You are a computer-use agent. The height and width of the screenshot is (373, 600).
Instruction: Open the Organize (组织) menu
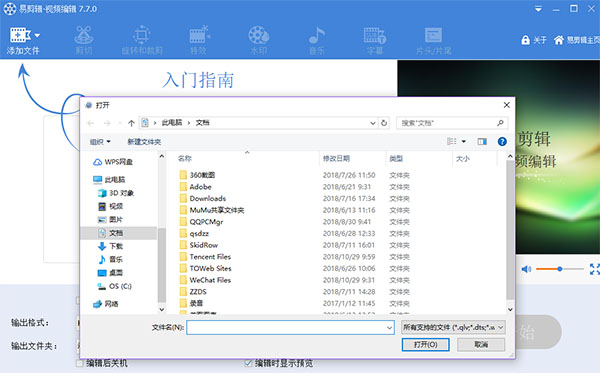click(100, 142)
